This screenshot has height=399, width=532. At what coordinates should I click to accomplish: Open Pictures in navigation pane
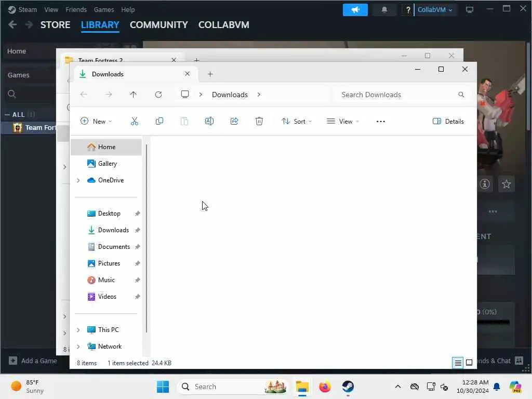click(106, 263)
